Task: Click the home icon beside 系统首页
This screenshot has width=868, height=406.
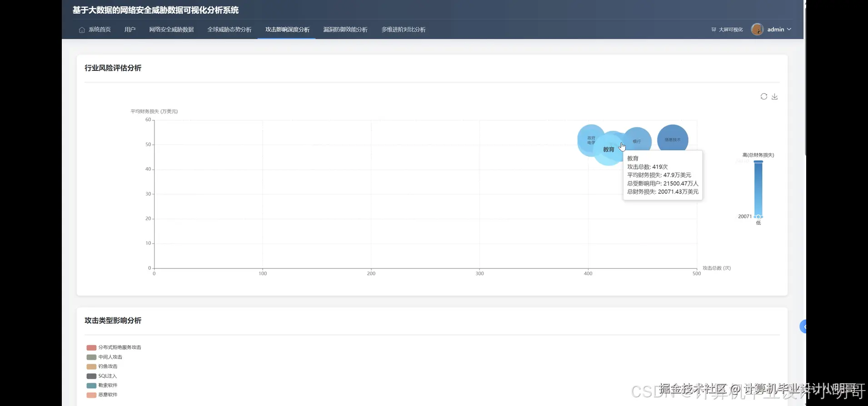Action: (82, 30)
